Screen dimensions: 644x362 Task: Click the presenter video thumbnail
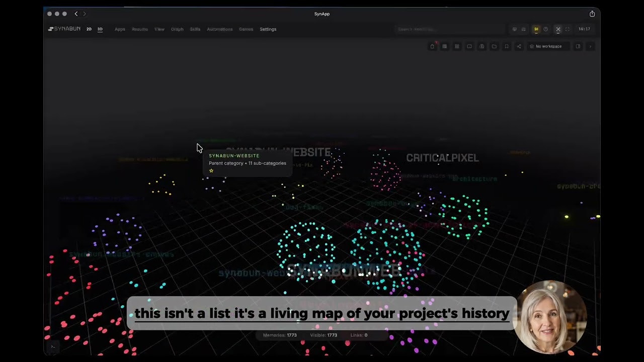click(550, 316)
